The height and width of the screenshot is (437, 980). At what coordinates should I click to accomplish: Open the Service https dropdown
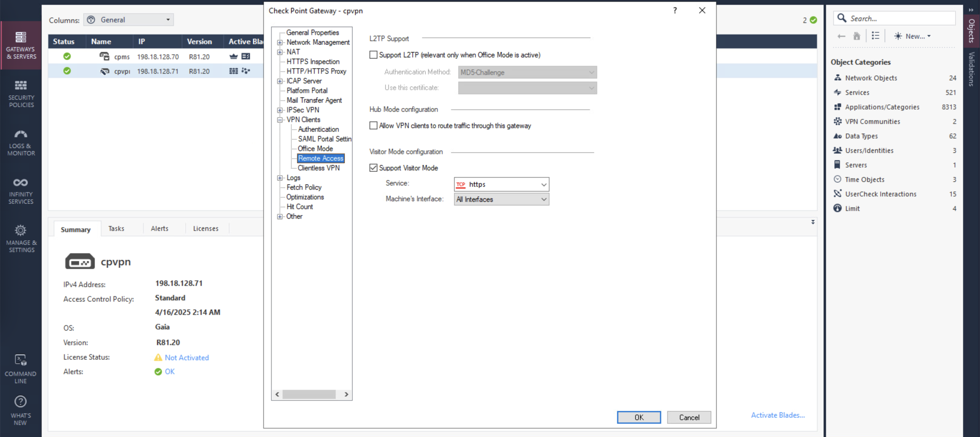pyautogui.click(x=501, y=184)
